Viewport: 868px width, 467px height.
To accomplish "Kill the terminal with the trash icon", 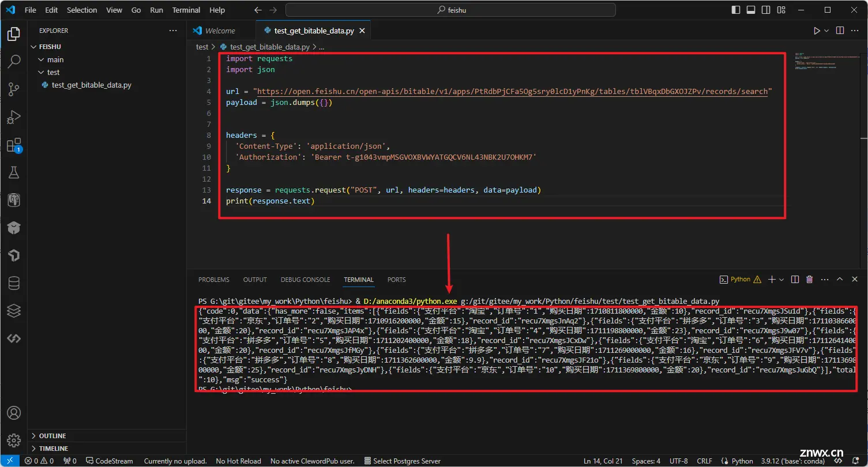I will [810, 279].
